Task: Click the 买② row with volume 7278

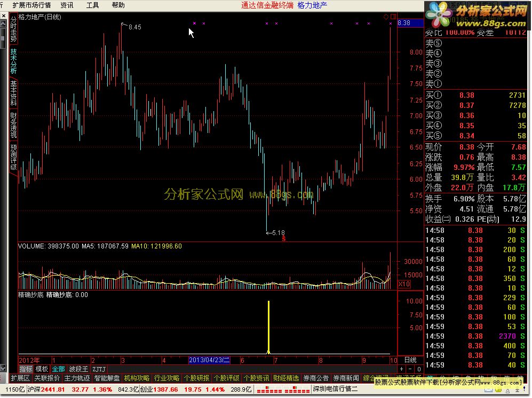Action: click(x=475, y=106)
